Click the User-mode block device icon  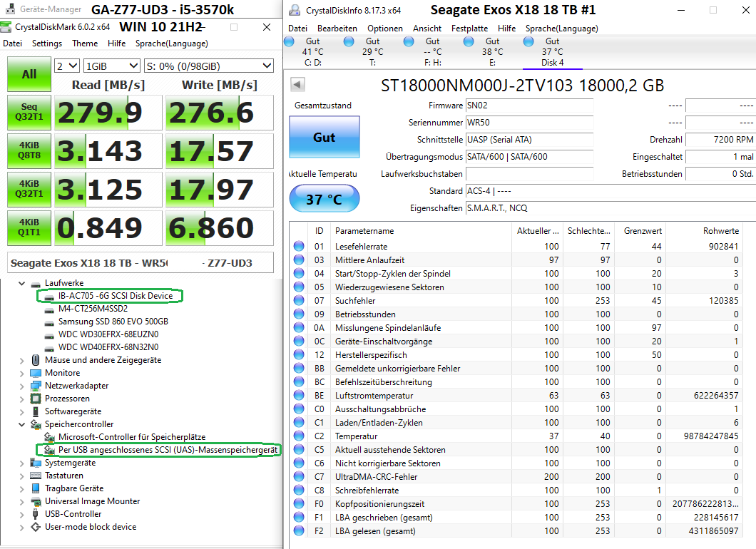36,527
